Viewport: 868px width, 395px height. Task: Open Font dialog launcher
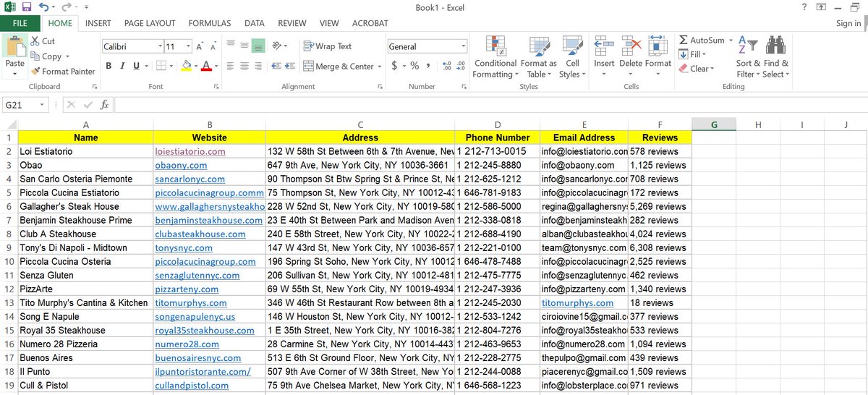point(216,87)
